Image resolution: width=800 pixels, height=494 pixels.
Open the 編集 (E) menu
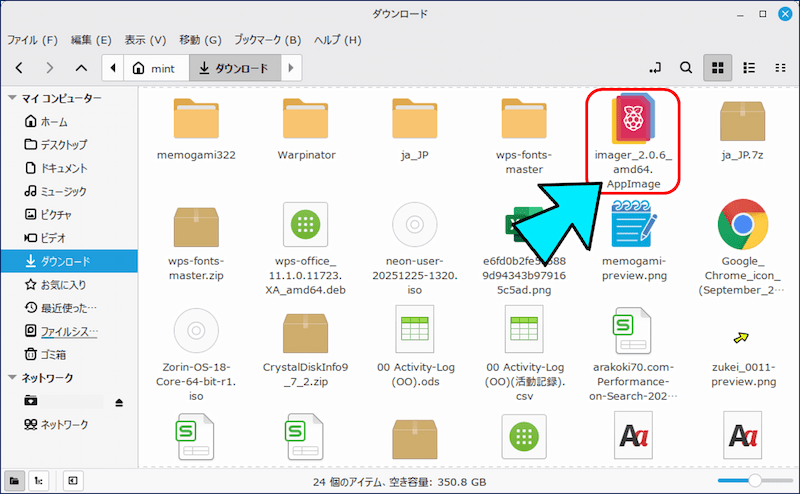[x=91, y=40]
